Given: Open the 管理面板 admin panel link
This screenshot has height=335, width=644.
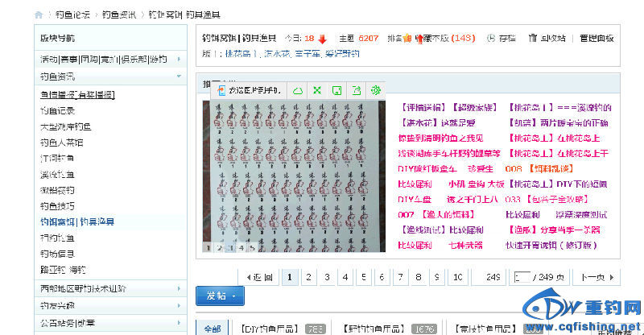Looking at the screenshot, I should [597, 38].
